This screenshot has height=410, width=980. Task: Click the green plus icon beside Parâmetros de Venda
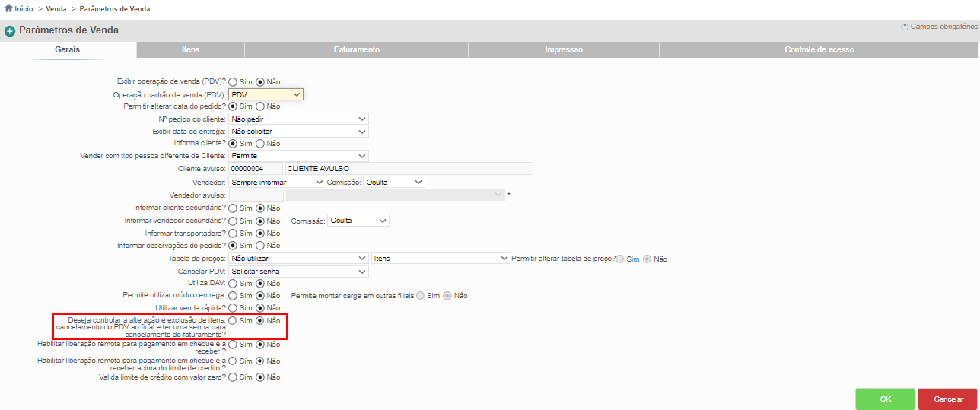coord(10,31)
